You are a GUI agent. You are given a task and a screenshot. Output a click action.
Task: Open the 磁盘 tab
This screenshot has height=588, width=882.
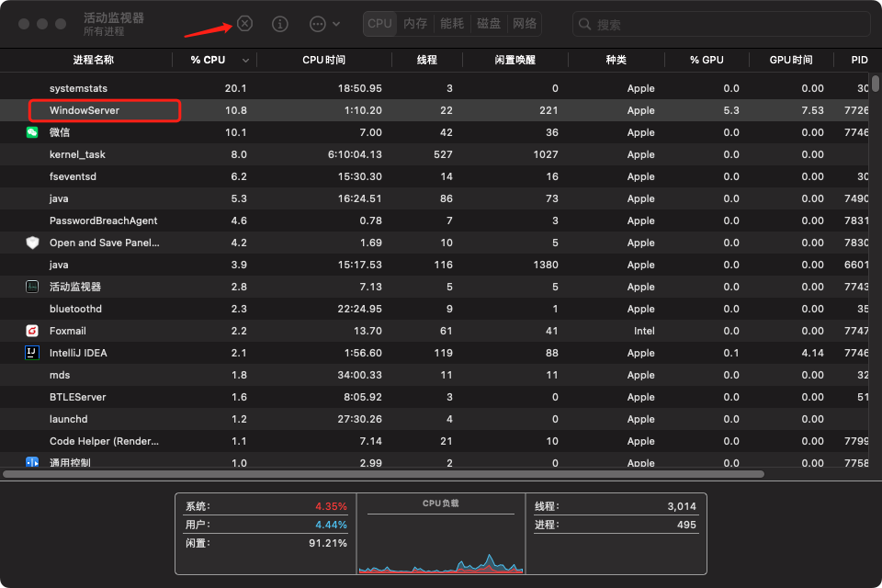tap(489, 24)
